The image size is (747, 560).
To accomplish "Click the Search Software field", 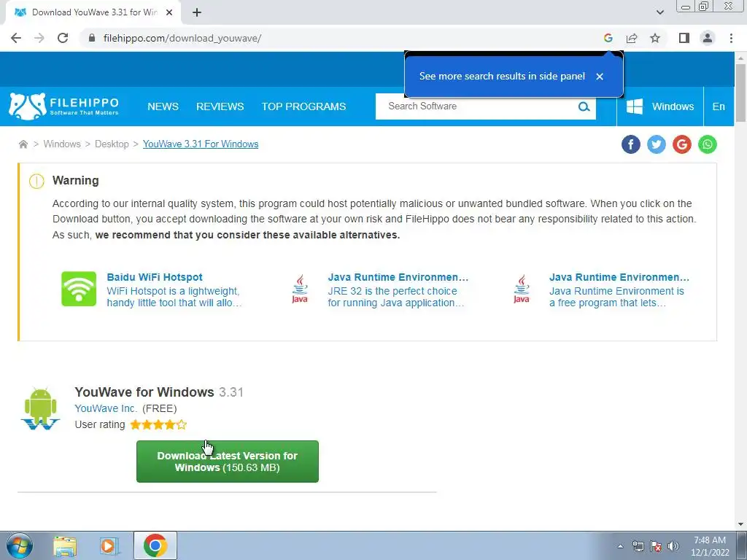I will pyautogui.click(x=476, y=106).
